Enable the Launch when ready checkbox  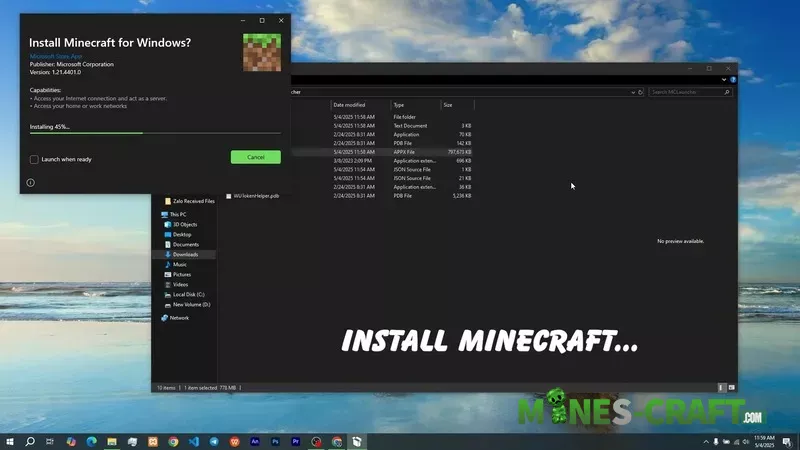click(x=34, y=159)
